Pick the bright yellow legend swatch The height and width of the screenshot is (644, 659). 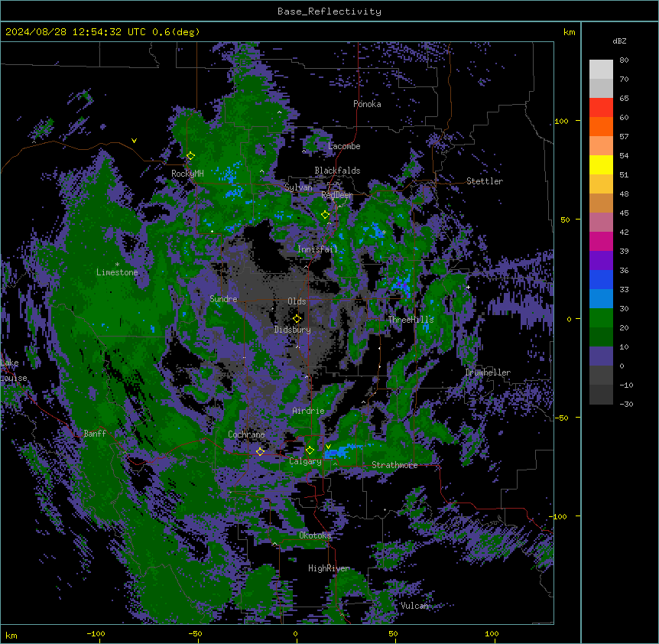(x=601, y=164)
